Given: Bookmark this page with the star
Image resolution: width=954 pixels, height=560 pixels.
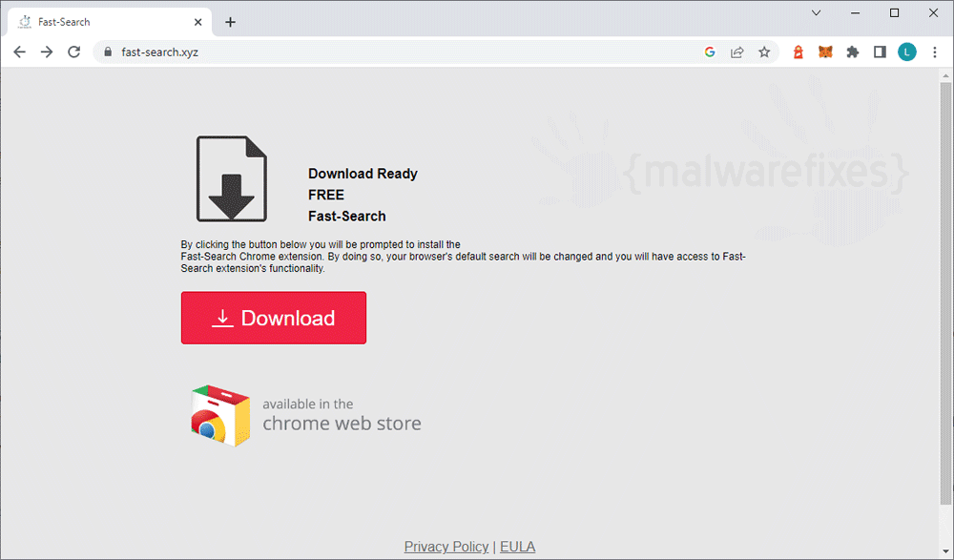Looking at the screenshot, I should [x=764, y=52].
